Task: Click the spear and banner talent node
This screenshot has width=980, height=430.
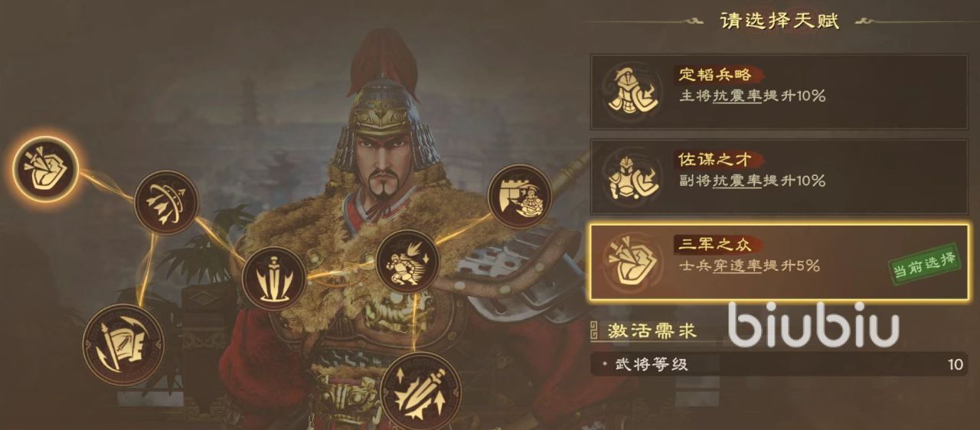Action: click(x=122, y=344)
